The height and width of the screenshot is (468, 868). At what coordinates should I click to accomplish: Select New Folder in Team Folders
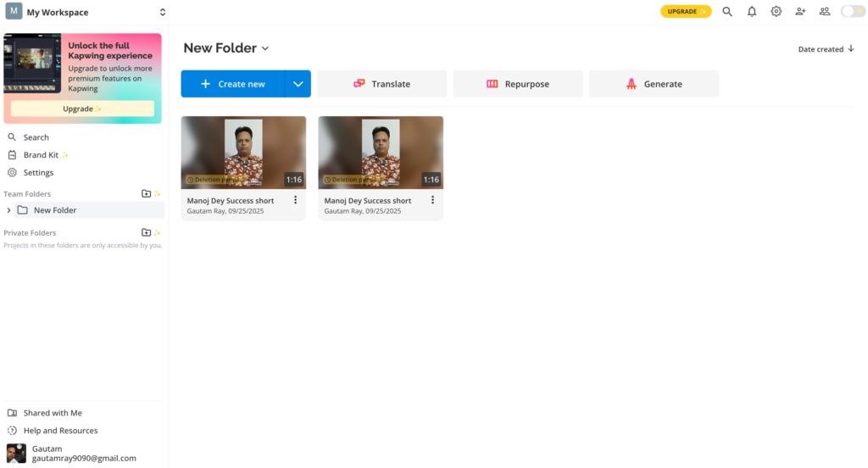click(90, 210)
